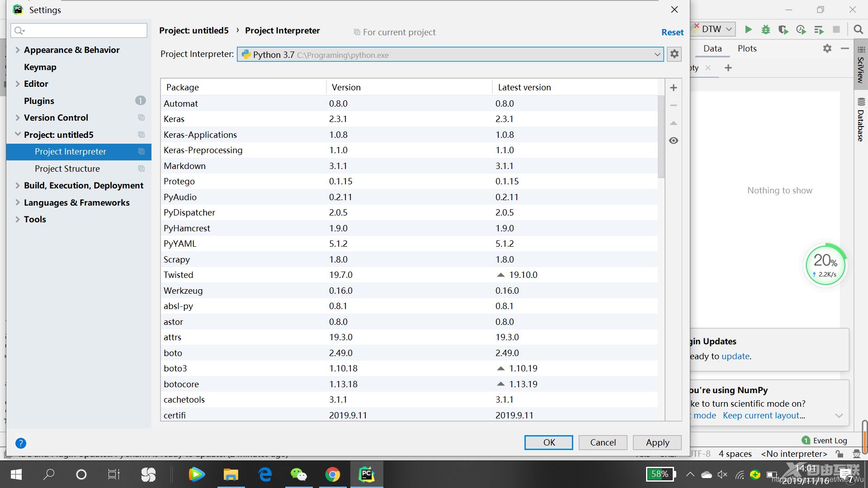The width and height of the screenshot is (868, 488).
Task: Select Keymap in settings tree
Action: coord(40,67)
